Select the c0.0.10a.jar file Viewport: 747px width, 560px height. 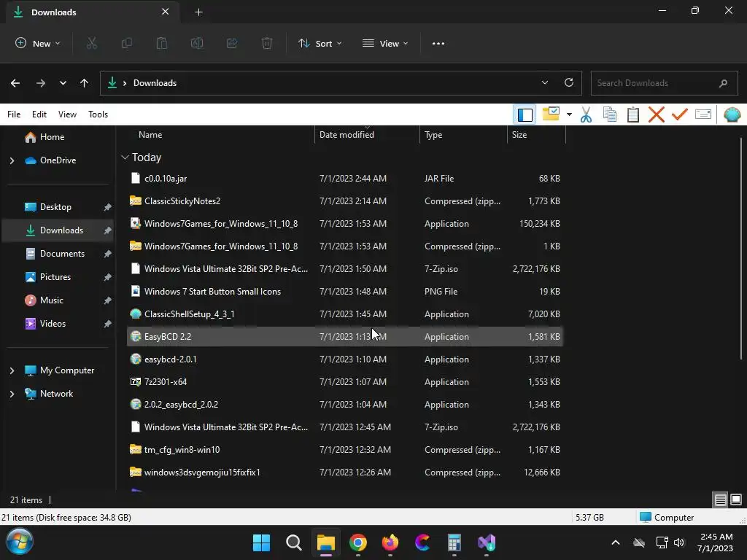[345, 178]
